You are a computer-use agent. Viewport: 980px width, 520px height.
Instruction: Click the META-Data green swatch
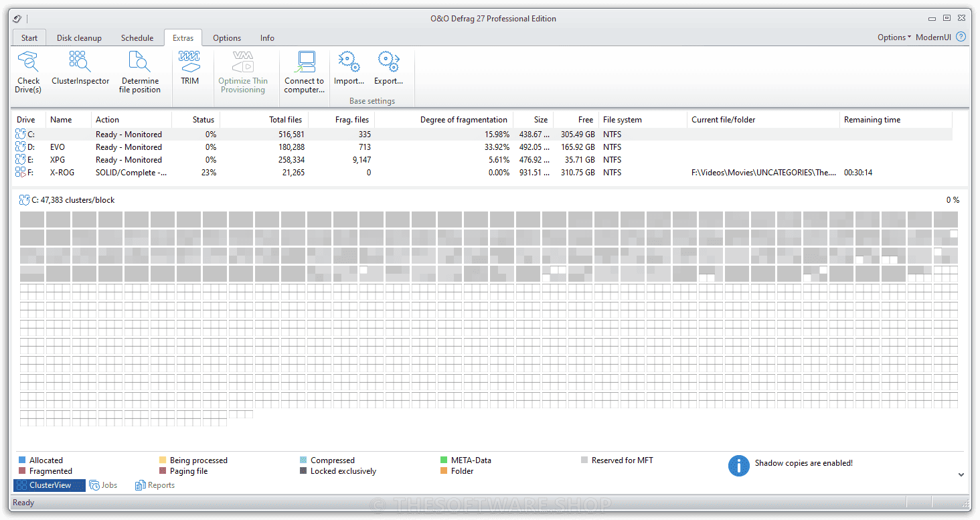pyautogui.click(x=444, y=460)
